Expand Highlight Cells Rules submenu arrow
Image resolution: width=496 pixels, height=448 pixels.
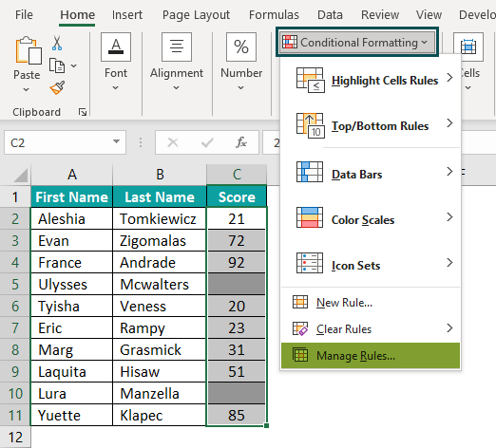click(x=449, y=78)
